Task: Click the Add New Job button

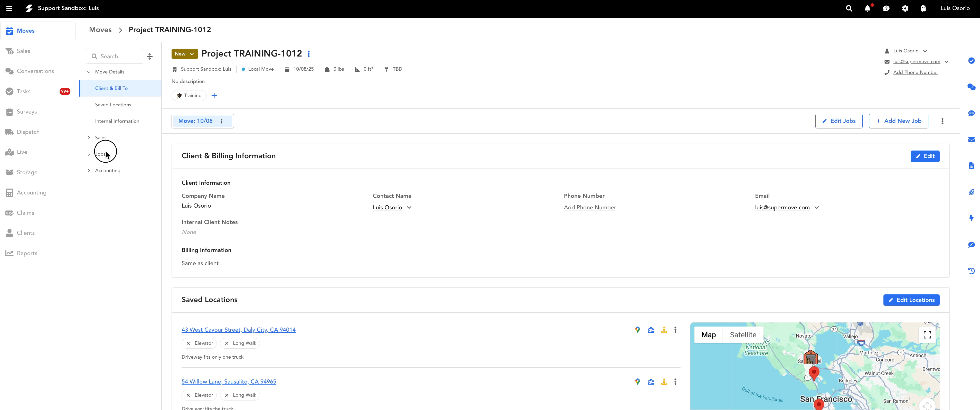Action: point(898,121)
